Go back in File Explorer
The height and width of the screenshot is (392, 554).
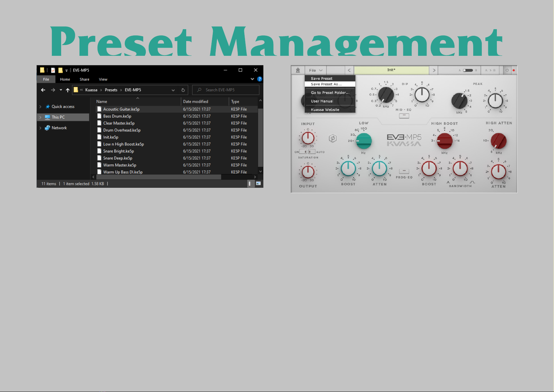(x=43, y=90)
